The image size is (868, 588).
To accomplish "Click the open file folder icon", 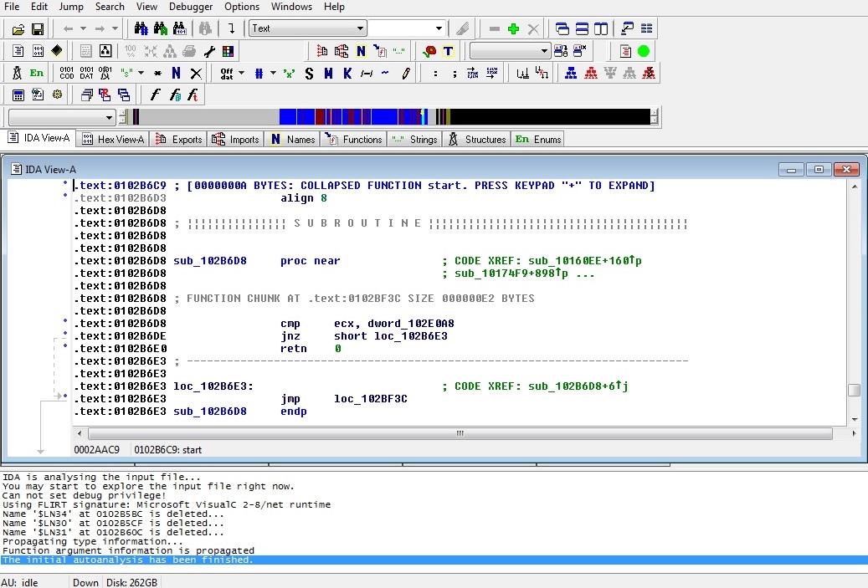I will pos(17,28).
